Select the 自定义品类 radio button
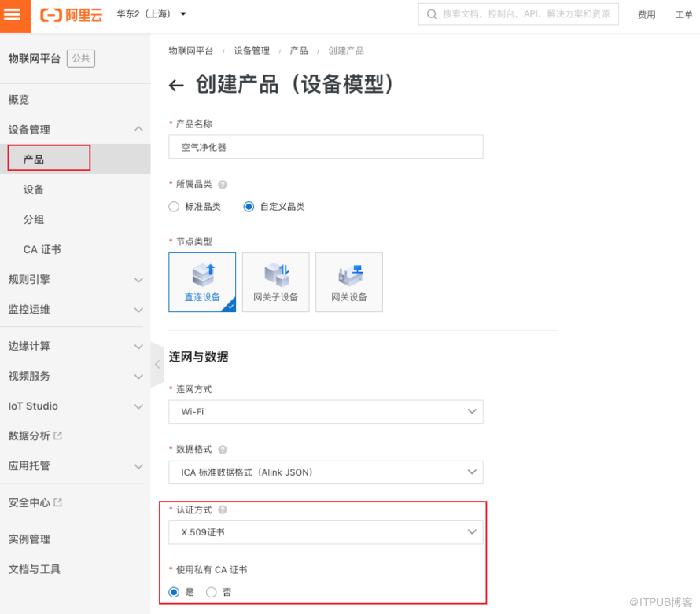Image resolution: width=700 pixels, height=614 pixels. (x=249, y=207)
